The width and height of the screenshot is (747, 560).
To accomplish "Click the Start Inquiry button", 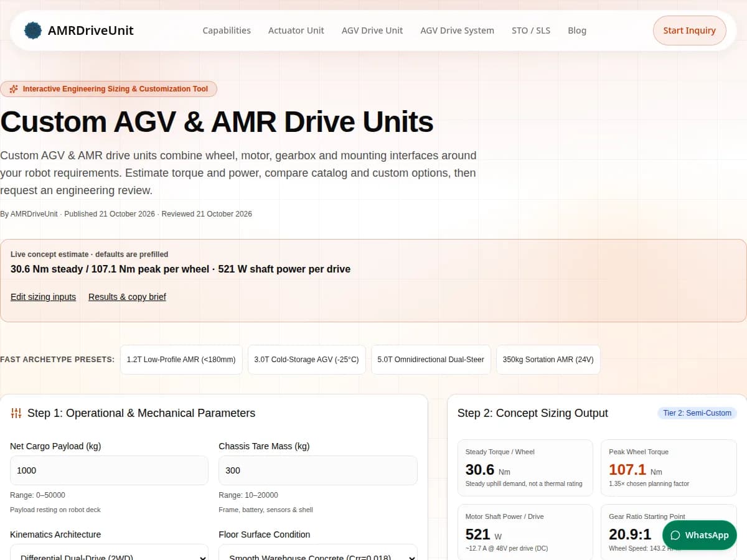I will pos(689,30).
